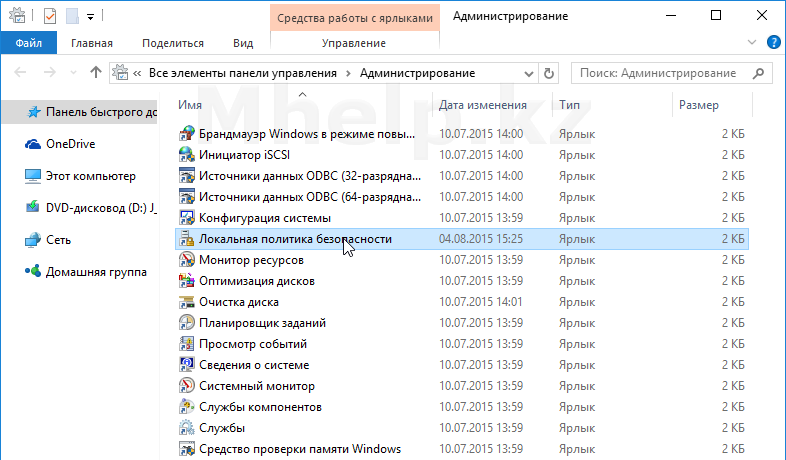
Task: Click the Конфигурация системы icon
Action: coord(186,218)
